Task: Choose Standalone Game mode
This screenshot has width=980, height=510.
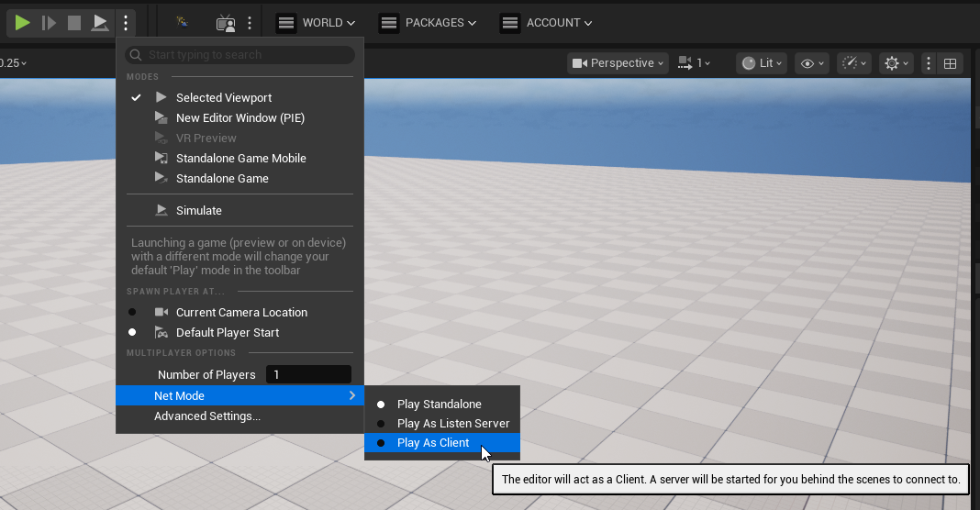Action: pyautogui.click(x=240, y=178)
